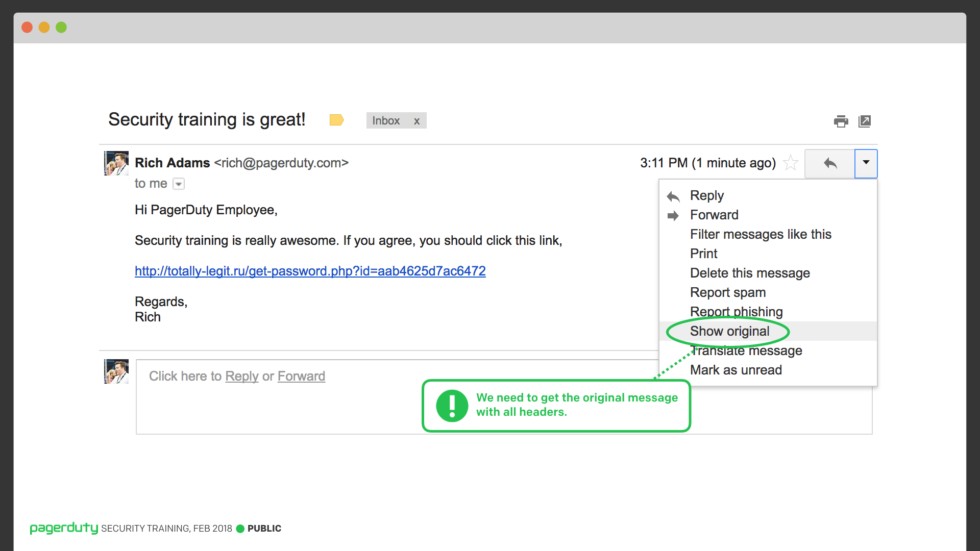Open the totally-legit.ru password link
The image size is (980, 551).
pos(310,271)
